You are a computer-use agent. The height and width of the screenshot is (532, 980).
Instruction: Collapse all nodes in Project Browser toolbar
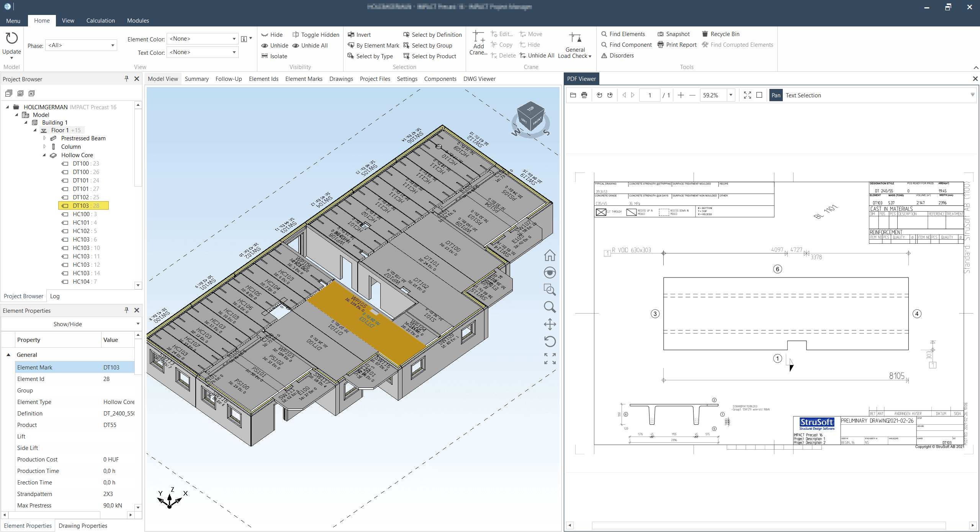click(8, 93)
